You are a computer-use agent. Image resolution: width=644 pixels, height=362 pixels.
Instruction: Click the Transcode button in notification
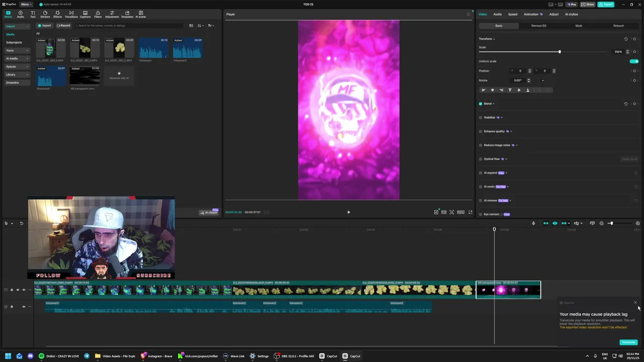click(x=628, y=342)
